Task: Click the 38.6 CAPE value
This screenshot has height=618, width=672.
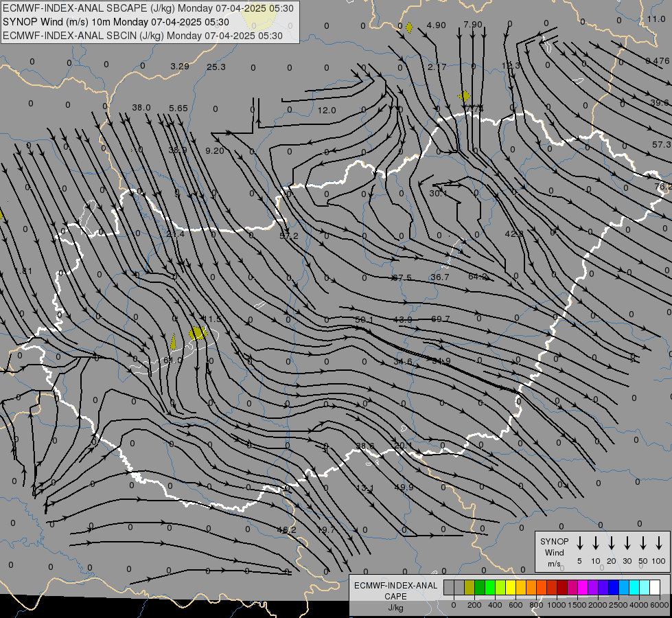Action: [x=364, y=446]
